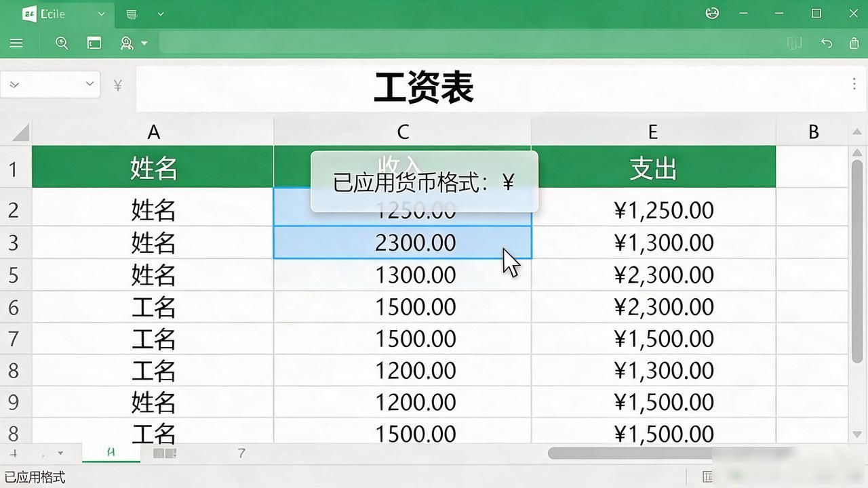
Task: Click the clipboard paste icon at toolbar end
Action: coord(854,43)
